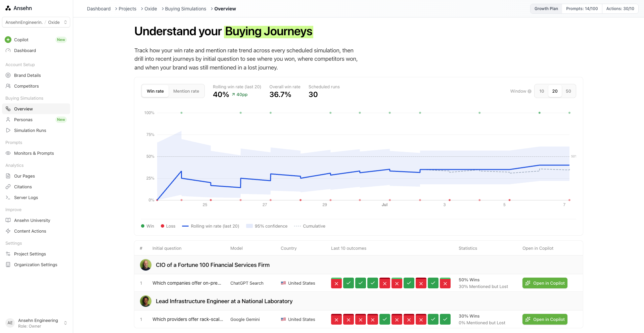Click the Monitors & Prompts eye icon
Image resolution: width=644 pixels, height=333 pixels.
(8, 153)
